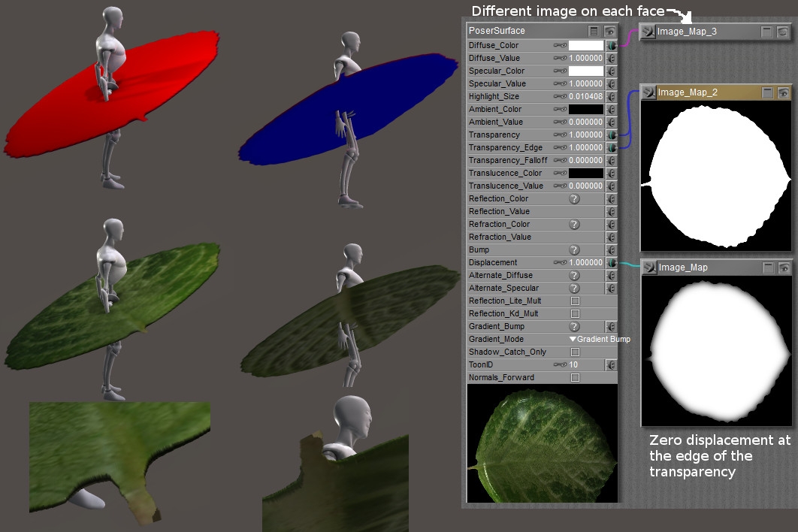Screen dimensions: 798x532
Task: Click the Diffuse_Color input plug icon
Action: pyautogui.click(x=612, y=45)
